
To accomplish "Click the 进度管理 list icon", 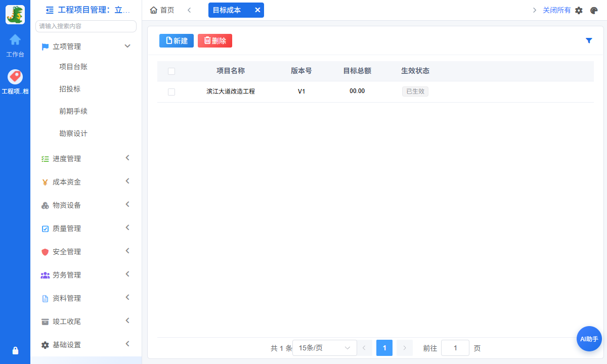I will (x=45, y=159).
